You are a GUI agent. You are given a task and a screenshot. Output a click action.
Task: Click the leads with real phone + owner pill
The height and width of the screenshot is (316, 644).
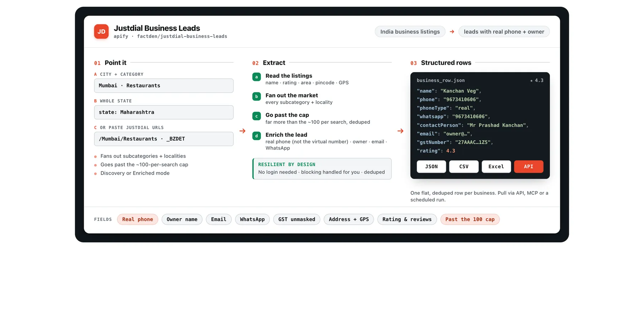504,31
